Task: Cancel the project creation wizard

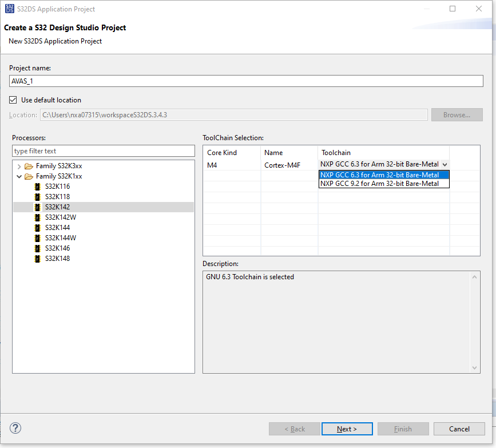Action: [x=459, y=429]
